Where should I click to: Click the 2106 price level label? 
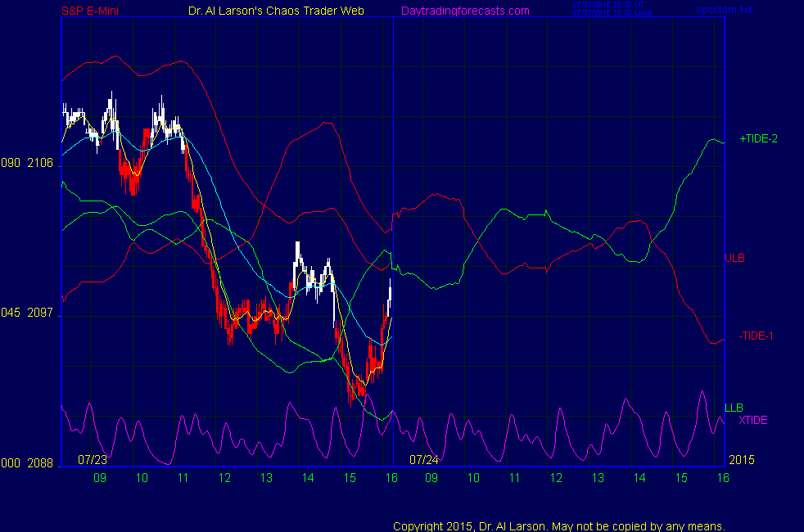tap(40, 164)
